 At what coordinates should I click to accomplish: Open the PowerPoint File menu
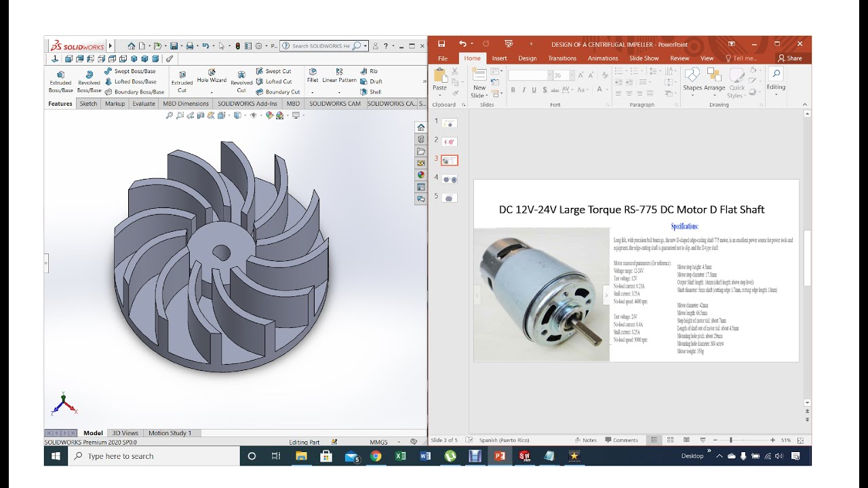pos(443,58)
